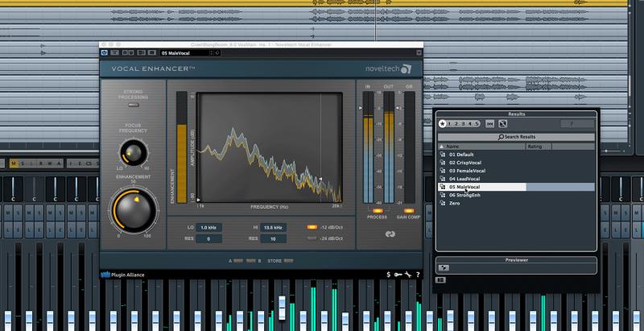Click the spectrum graph LO marker triangle

199,200
